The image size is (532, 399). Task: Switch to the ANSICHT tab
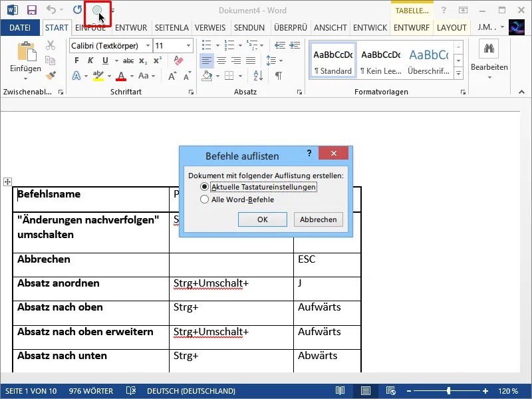[x=330, y=27]
